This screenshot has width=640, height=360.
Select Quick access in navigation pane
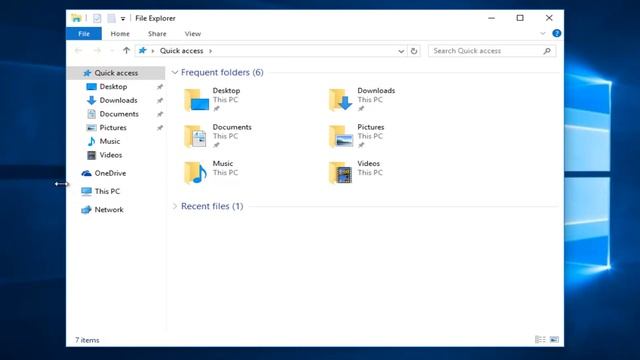116,73
